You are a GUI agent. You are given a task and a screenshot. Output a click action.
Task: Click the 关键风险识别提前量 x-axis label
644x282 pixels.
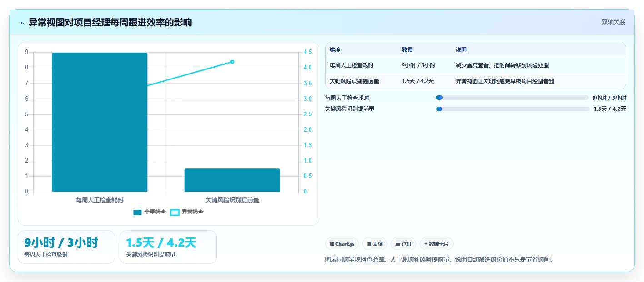click(x=232, y=200)
